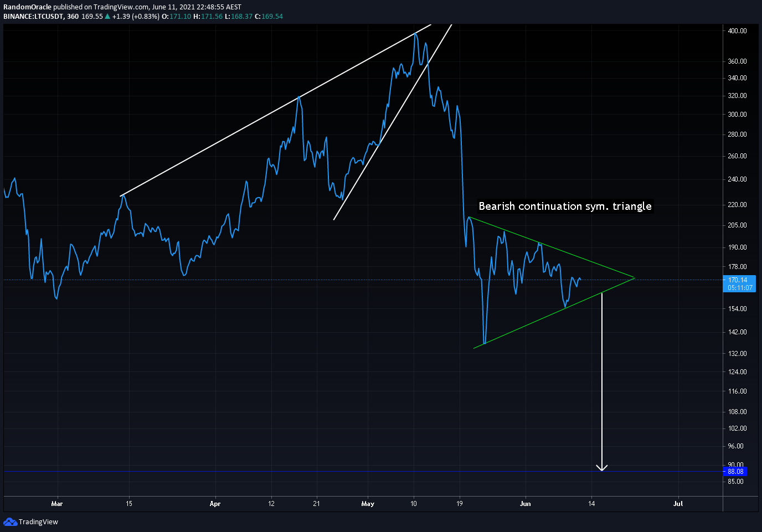Click the 205.00 price axis label
762x532 pixels.
(737, 225)
